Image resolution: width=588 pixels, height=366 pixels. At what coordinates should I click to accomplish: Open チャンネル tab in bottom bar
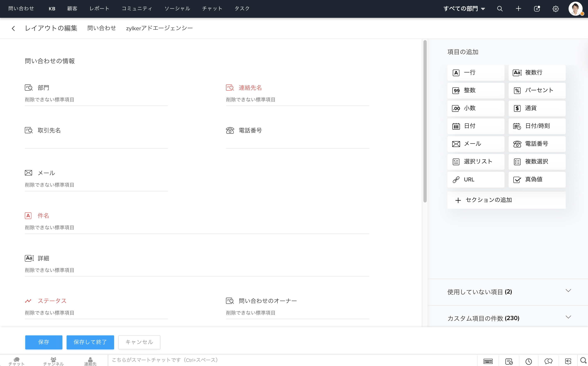53,361
